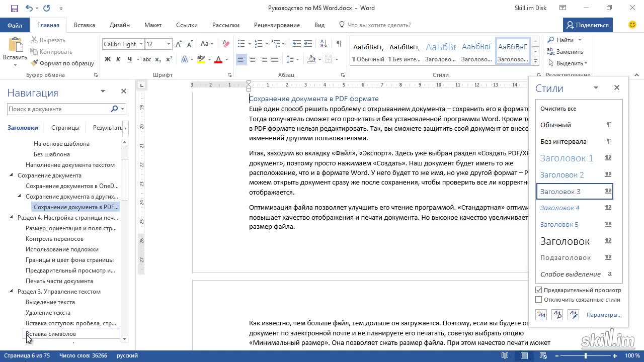Switch to Рецензирование ribbon tab
The height and width of the screenshot is (362, 644).
pyautogui.click(x=277, y=25)
